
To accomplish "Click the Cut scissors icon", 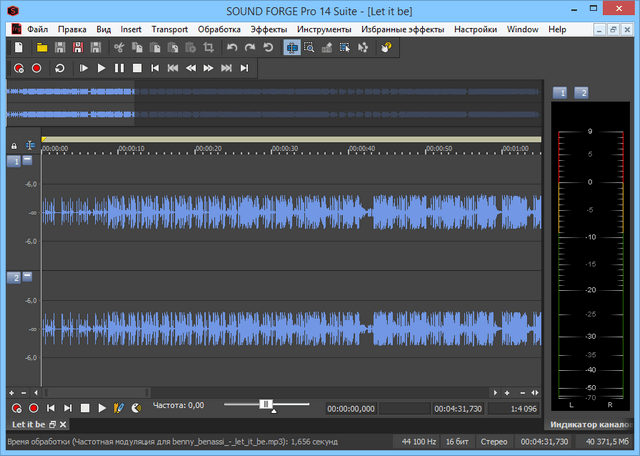I will pyautogui.click(x=119, y=47).
